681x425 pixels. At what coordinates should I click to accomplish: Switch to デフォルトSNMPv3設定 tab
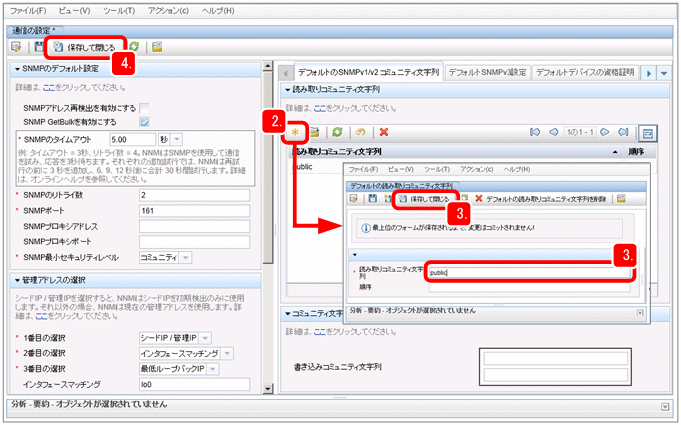487,72
